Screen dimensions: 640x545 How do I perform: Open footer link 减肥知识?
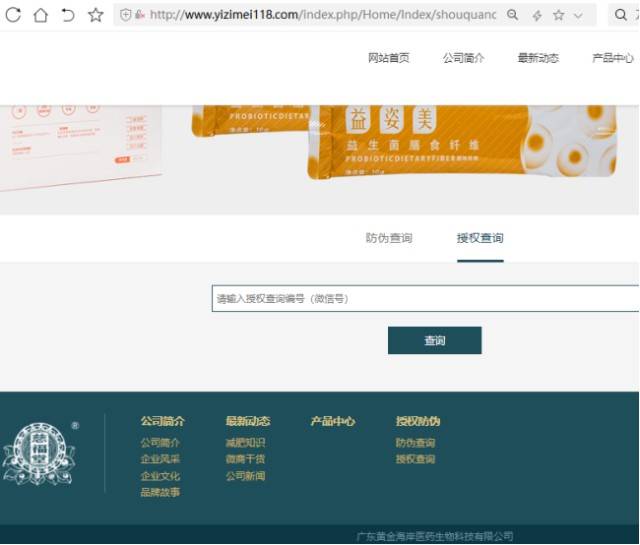click(x=245, y=443)
